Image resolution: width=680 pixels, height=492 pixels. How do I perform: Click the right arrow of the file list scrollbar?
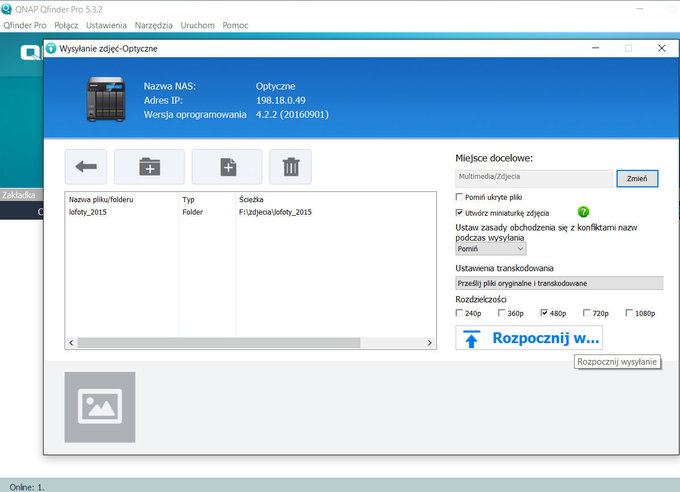coord(429,343)
